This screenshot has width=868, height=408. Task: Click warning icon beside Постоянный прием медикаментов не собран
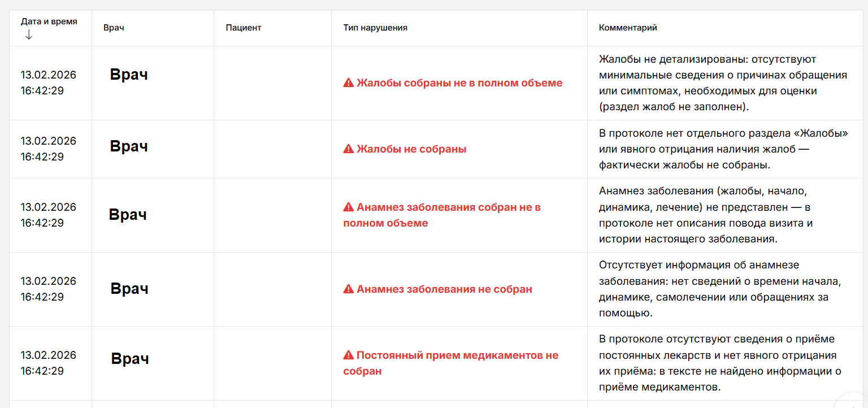pyautogui.click(x=348, y=355)
